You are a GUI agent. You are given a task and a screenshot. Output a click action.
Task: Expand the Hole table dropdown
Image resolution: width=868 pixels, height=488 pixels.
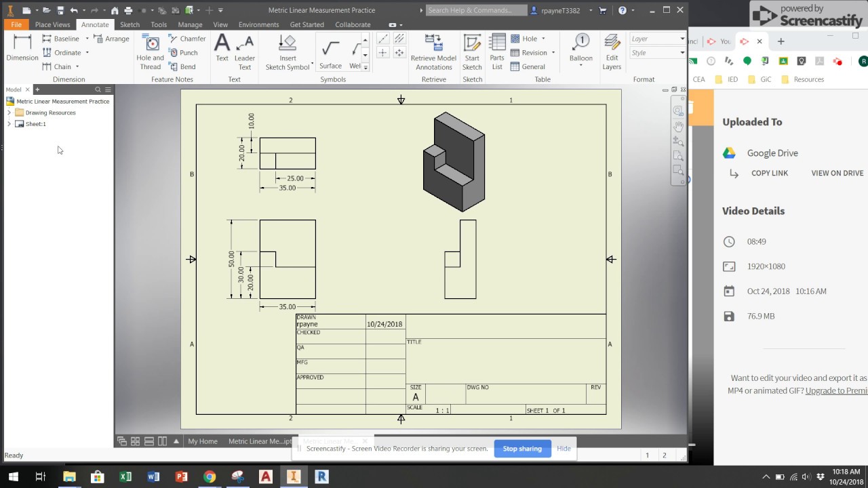pos(543,39)
